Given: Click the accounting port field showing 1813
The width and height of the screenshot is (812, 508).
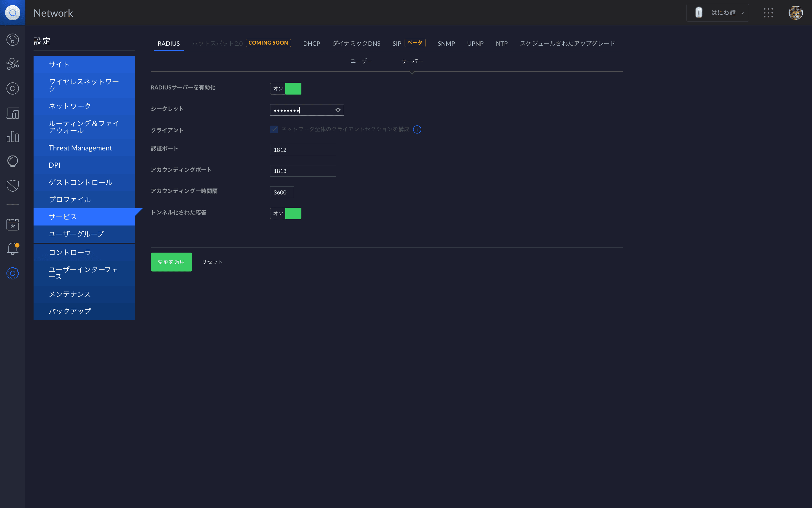Looking at the screenshot, I should pos(303,171).
